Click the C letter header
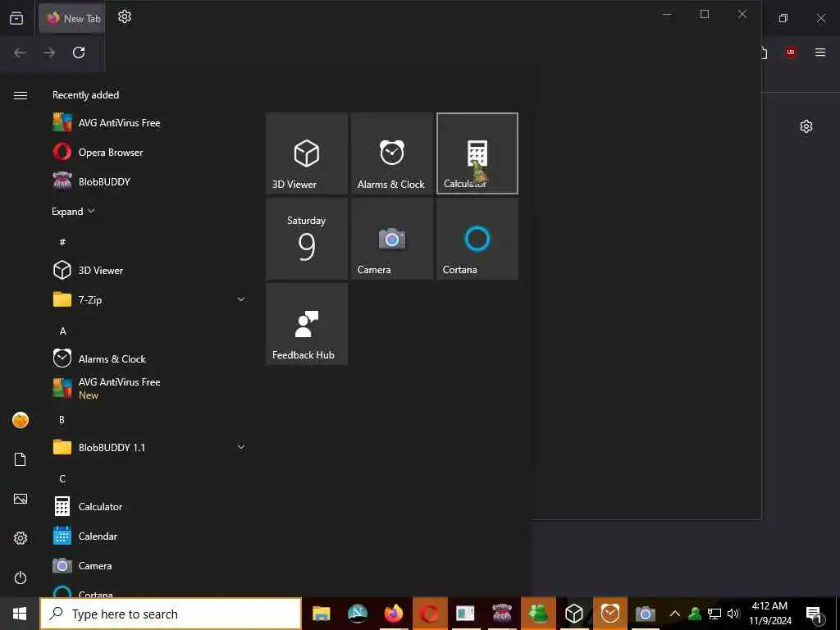 62,478
